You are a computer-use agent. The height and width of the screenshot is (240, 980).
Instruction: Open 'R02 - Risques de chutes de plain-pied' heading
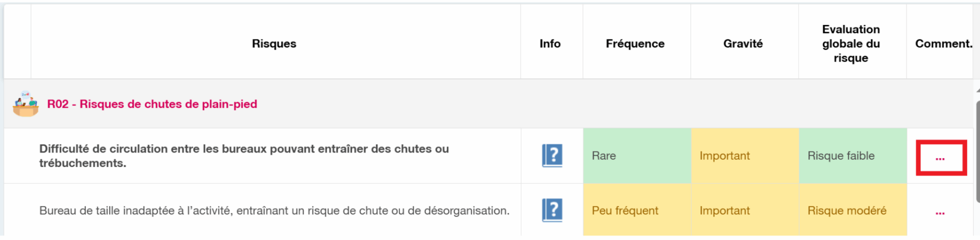tap(152, 104)
